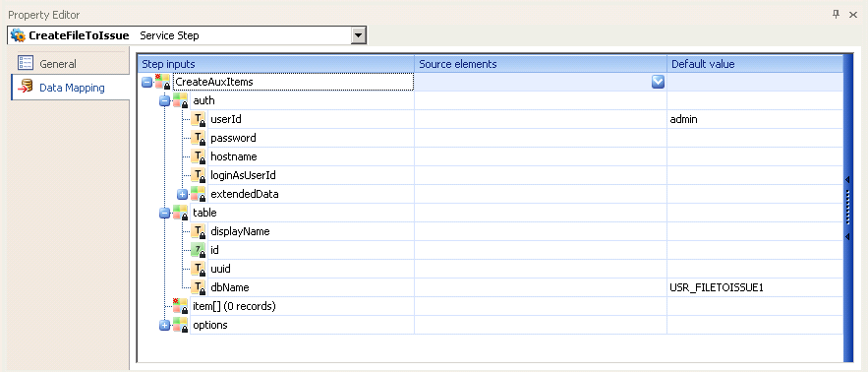Click the CreateFileToIssue gear icon

tap(19, 35)
